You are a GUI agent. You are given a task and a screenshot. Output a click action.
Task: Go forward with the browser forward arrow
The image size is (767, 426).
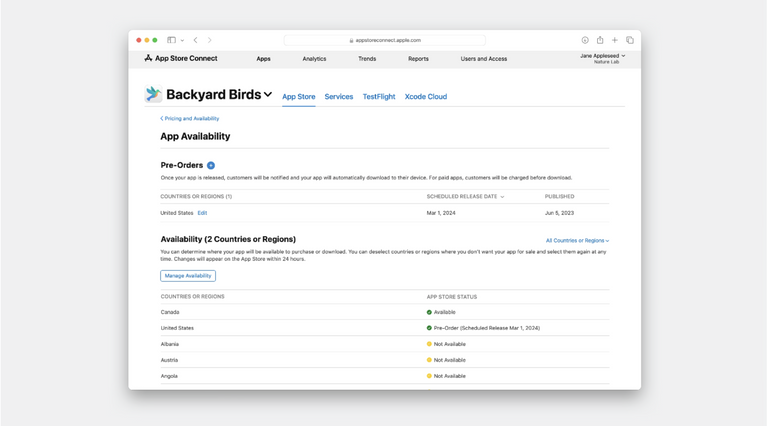pyautogui.click(x=209, y=40)
